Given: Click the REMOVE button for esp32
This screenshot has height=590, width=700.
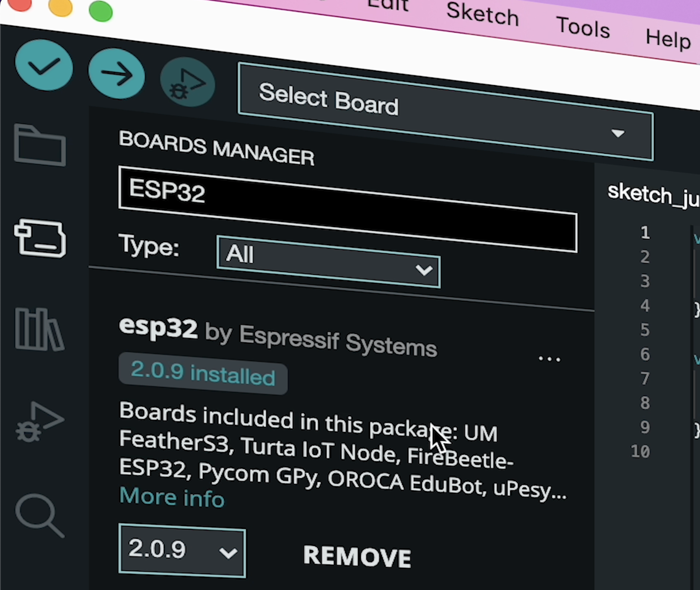Looking at the screenshot, I should click(357, 556).
